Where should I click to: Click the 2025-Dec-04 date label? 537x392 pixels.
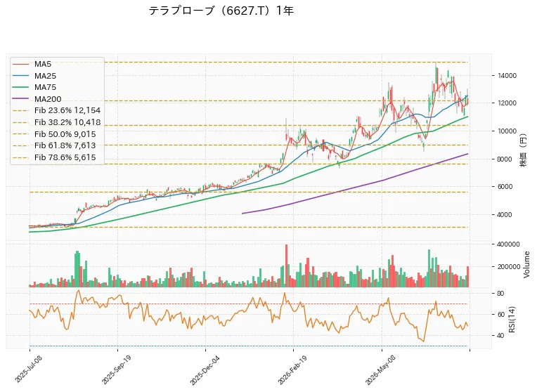tap(205, 370)
